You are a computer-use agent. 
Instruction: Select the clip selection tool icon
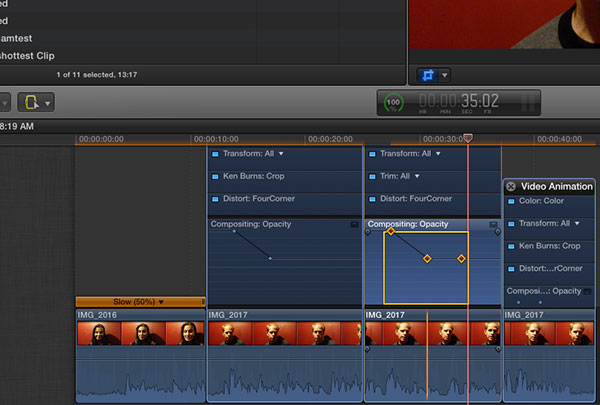pyautogui.click(x=31, y=102)
